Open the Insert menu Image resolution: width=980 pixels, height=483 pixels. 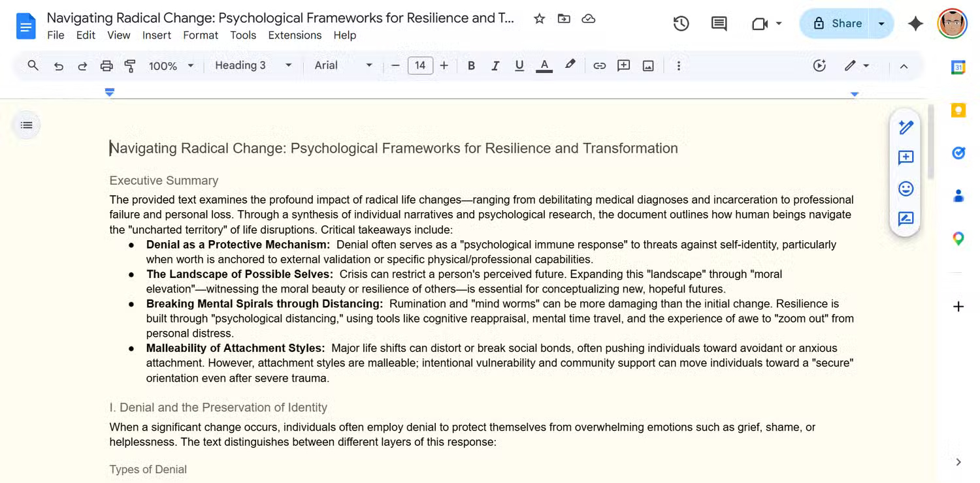coord(157,35)
